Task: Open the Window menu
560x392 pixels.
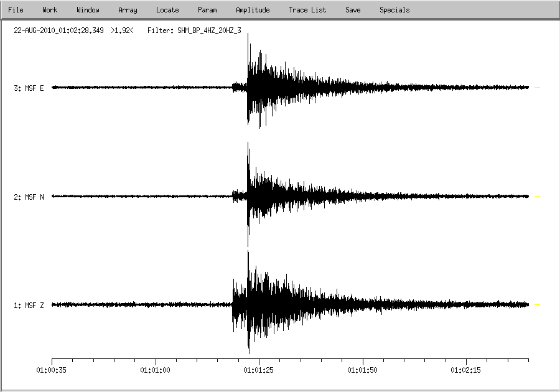Action: point(88,10)
